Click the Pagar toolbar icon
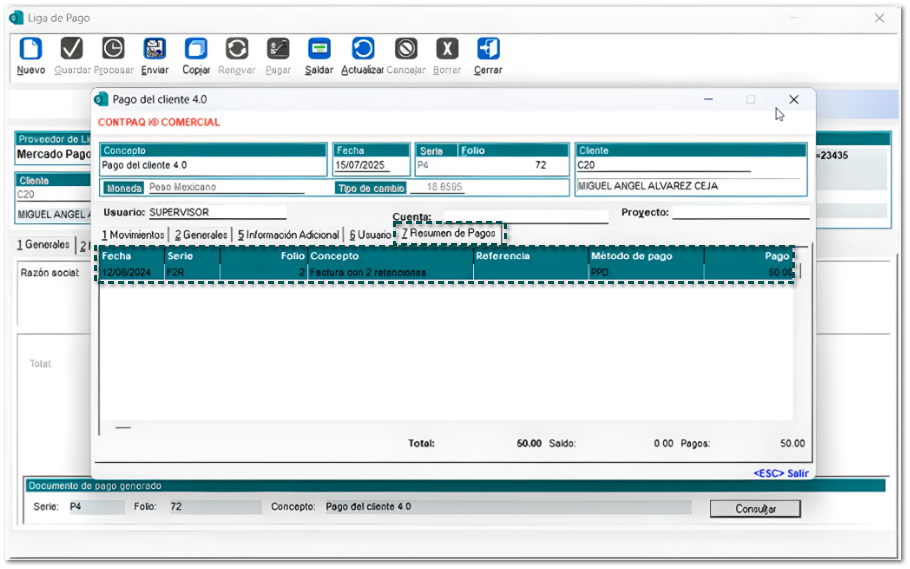Screen dimensions: 910x569 (278, 49)
